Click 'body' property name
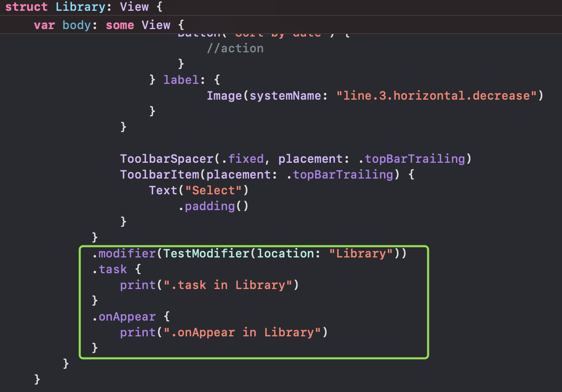562x392 pixels. tap(77, 25)
